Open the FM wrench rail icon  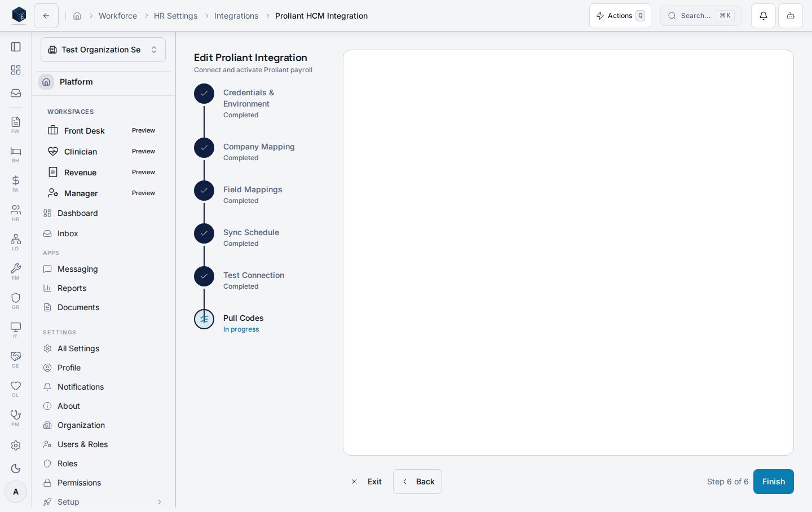16,272
